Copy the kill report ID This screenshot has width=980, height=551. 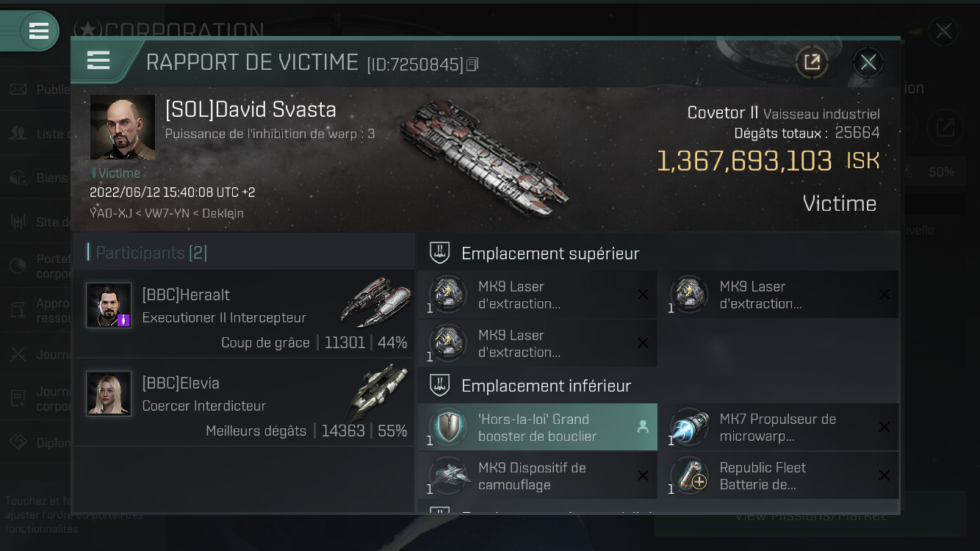pyautogui.click(x=472, y=65)
